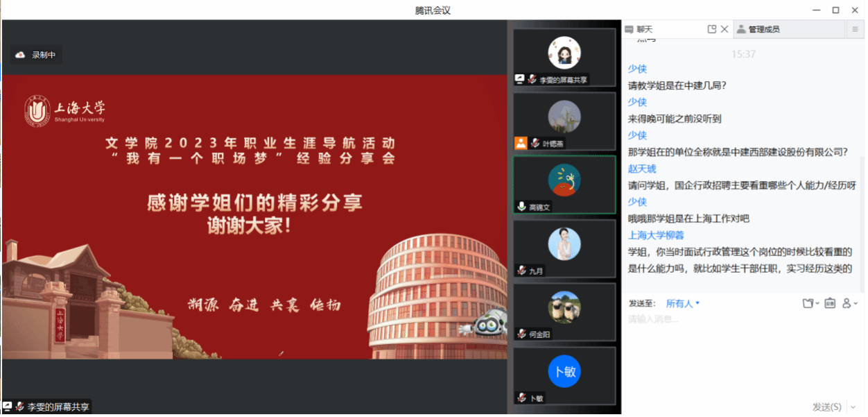Expand the chat permission dropdown arrow
The width and height of the screenshot is (868, 417).
coord(856,304)
